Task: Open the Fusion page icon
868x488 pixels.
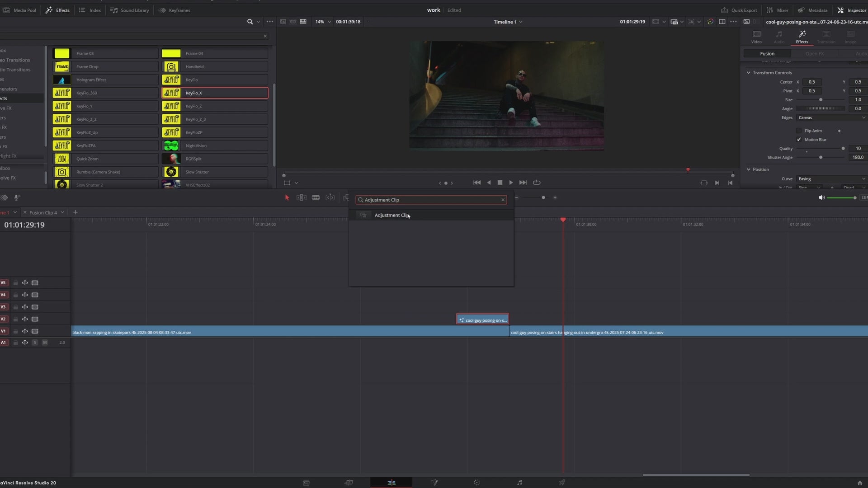Action: 434,483
